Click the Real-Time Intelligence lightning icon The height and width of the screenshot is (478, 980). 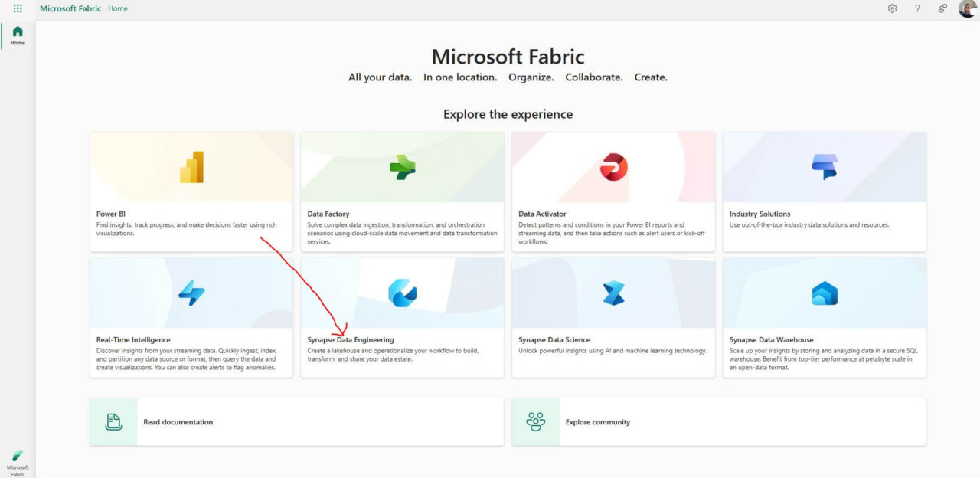(191, 293)
